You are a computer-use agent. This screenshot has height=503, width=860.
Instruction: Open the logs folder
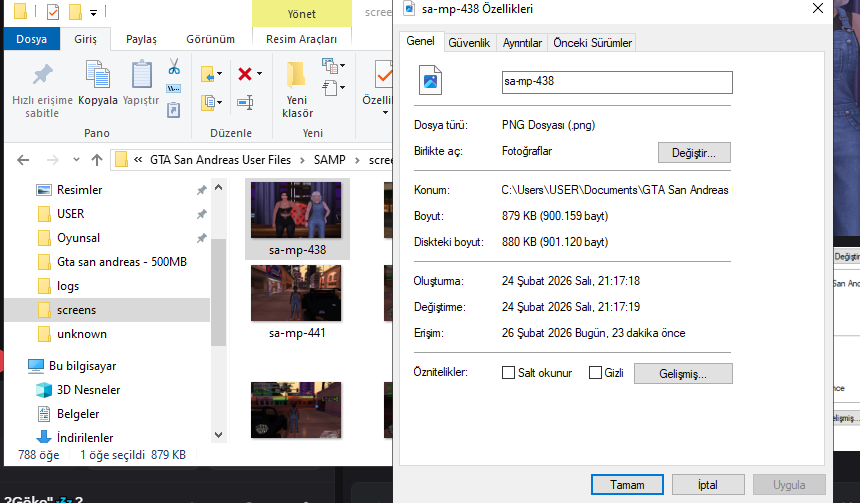click(67, 286)
